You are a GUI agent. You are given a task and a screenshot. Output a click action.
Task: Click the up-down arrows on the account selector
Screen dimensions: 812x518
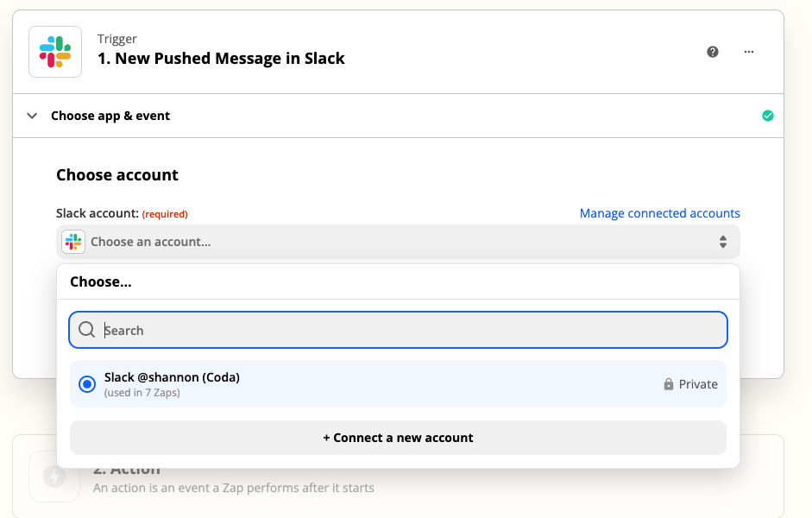(723, 243)
